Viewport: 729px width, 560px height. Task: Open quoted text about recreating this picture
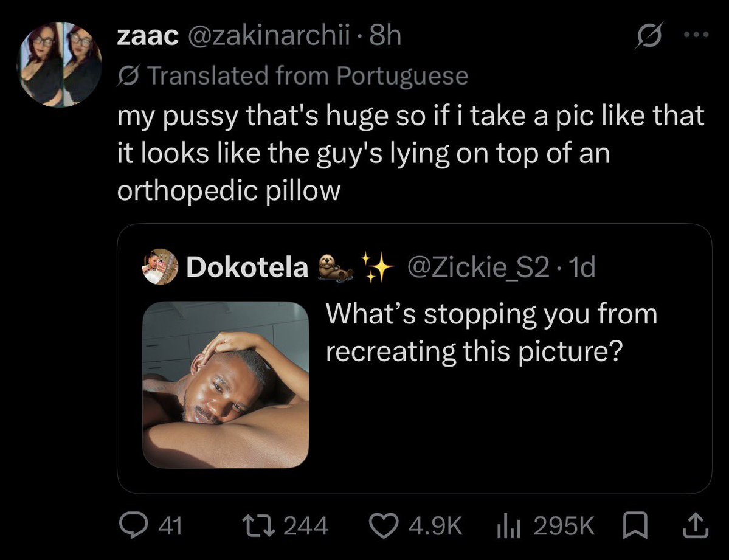click(491, 332)
